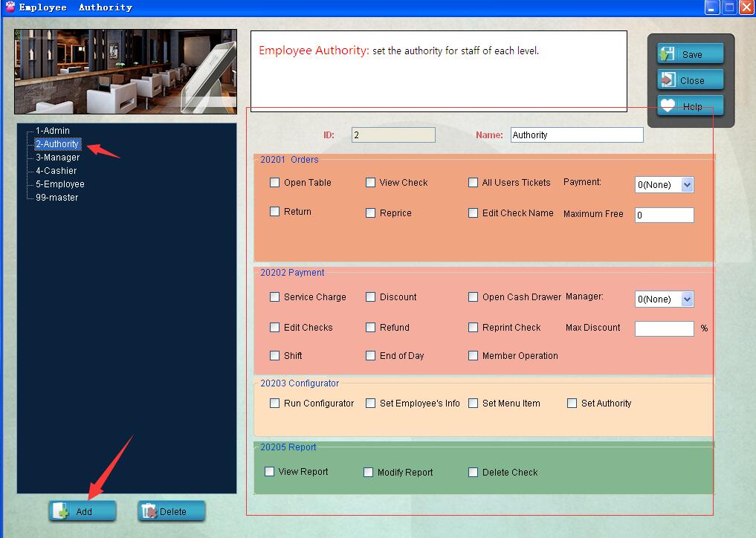Viewport: 756px width, 538px height.
Task: Enable the Edit Checks checkbox
Action: click(274, 327)
